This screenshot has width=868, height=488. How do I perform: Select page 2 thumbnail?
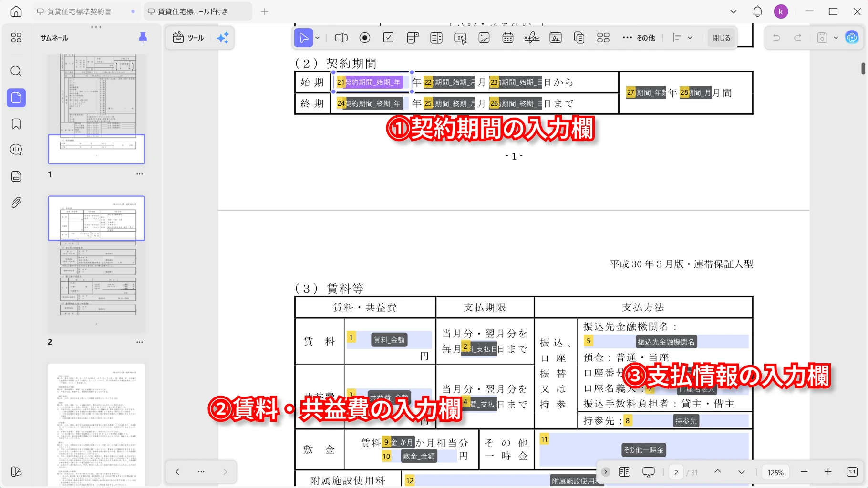pyautogui.click(x=96, y=264)
